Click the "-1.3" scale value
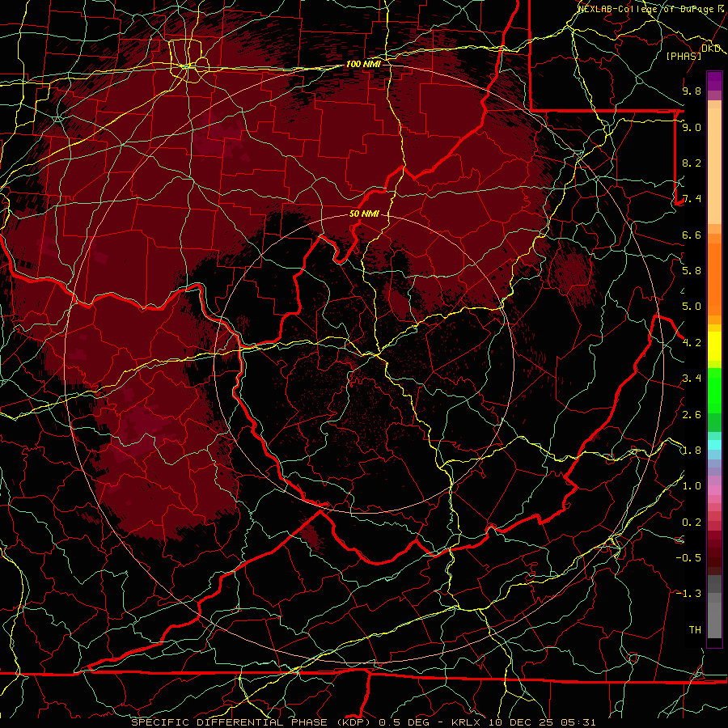This screenshot has width=728, height=728. point(688,594)
